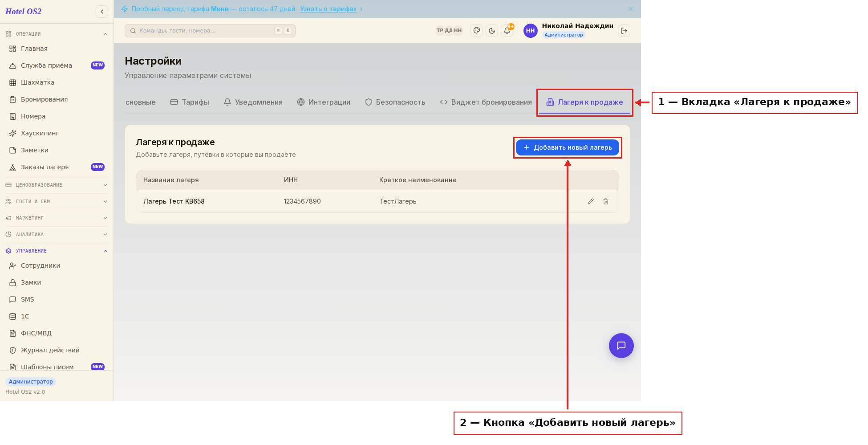Viewport: 868px width, 445px height.
Task: Click the Hotel OS2 v2.0 version text
Action: tap(25, 392)
